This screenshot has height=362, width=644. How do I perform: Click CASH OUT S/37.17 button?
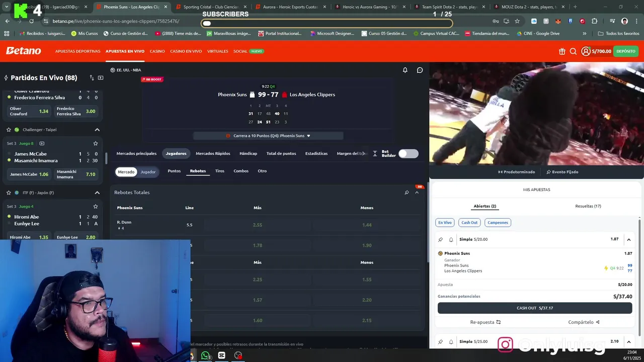(535, 308)
